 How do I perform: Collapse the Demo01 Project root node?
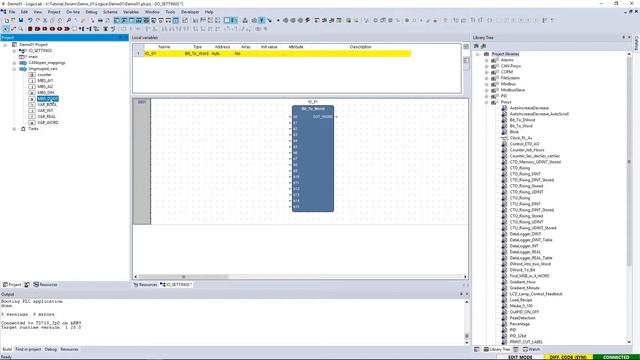click(x=5, y=45)
